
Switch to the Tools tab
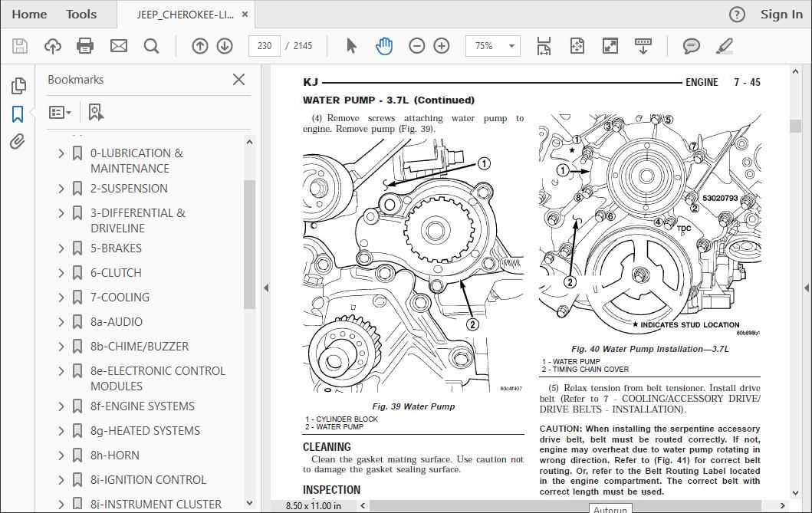pyautogui.click(x=81, y=15)
